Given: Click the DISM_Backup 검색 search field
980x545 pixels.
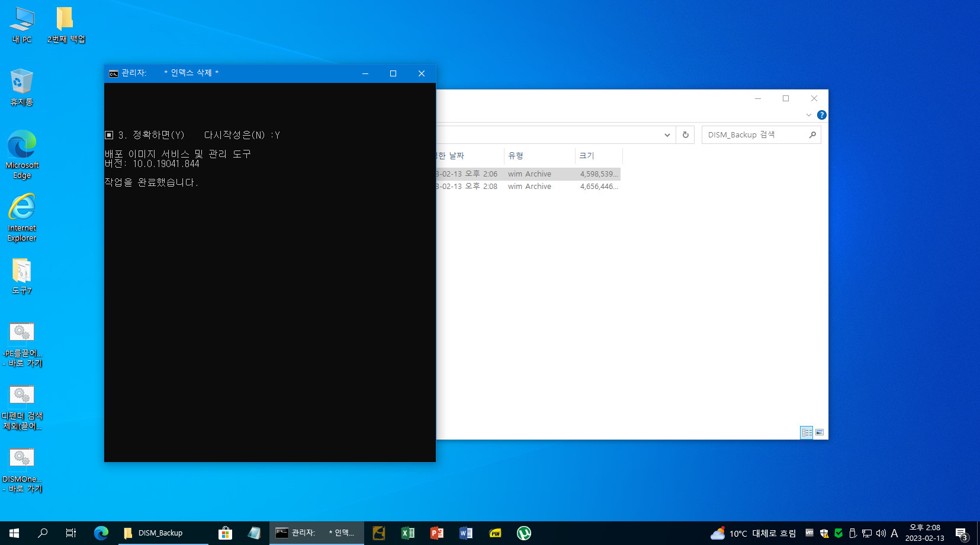Looking at the screenshot, I should click(761, 135).
